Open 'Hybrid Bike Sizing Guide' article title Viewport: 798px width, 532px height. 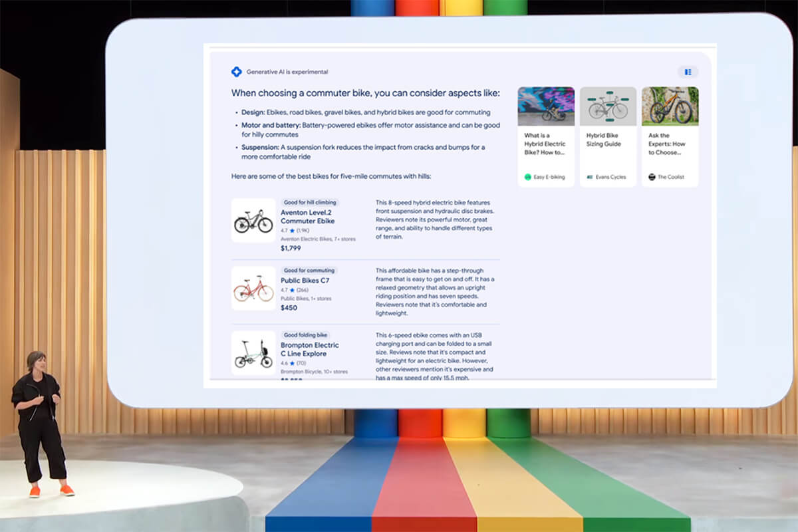tap(603, 140)
